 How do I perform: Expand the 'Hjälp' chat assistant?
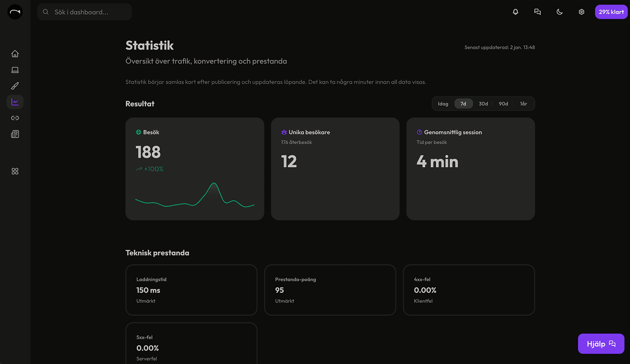point(601,343)
